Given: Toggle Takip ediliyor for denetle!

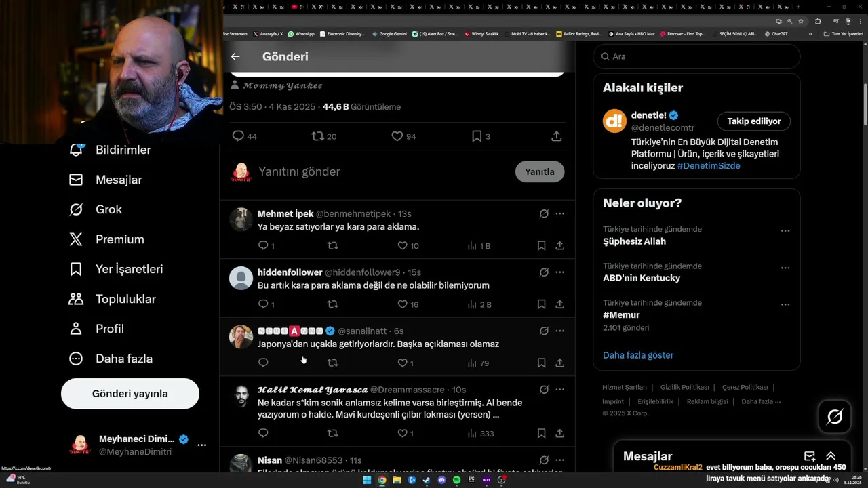Looking at the screenshot, I should click(754, 121).
